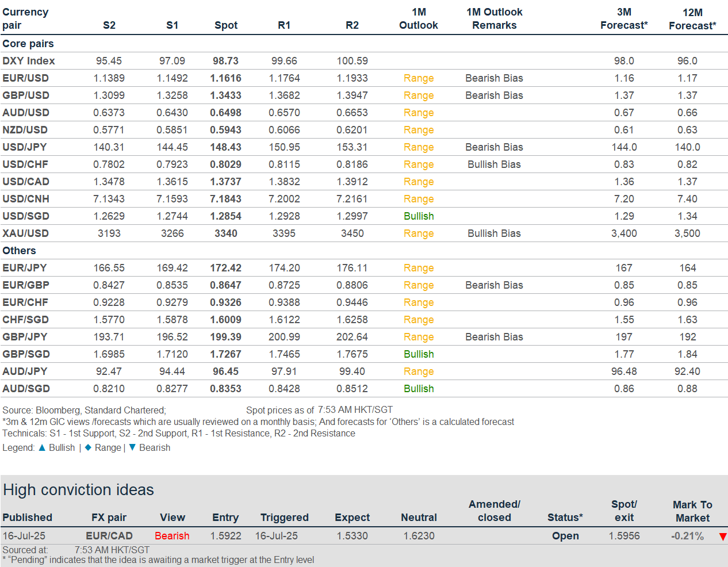Select the AUD/USD currency pair label
Screen dimensions: 728x567
(26, 113)
